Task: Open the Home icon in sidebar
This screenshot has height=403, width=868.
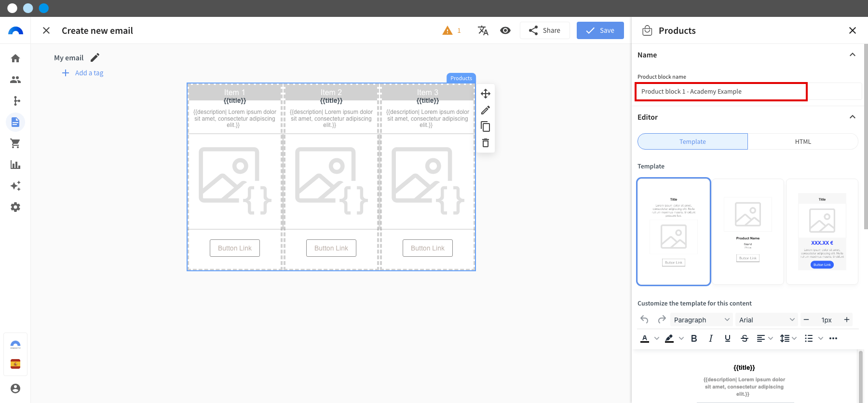Action: point(15,58)
